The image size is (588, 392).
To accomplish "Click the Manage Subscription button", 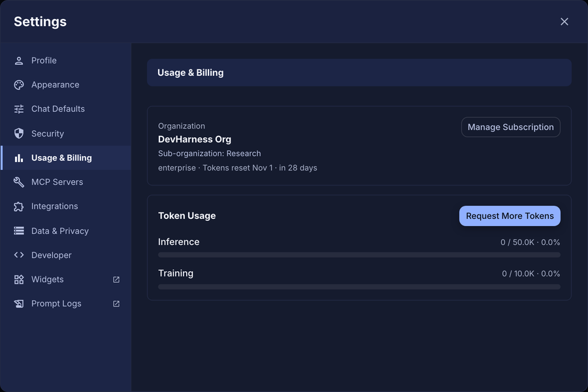I will click(x=510, y=127).
